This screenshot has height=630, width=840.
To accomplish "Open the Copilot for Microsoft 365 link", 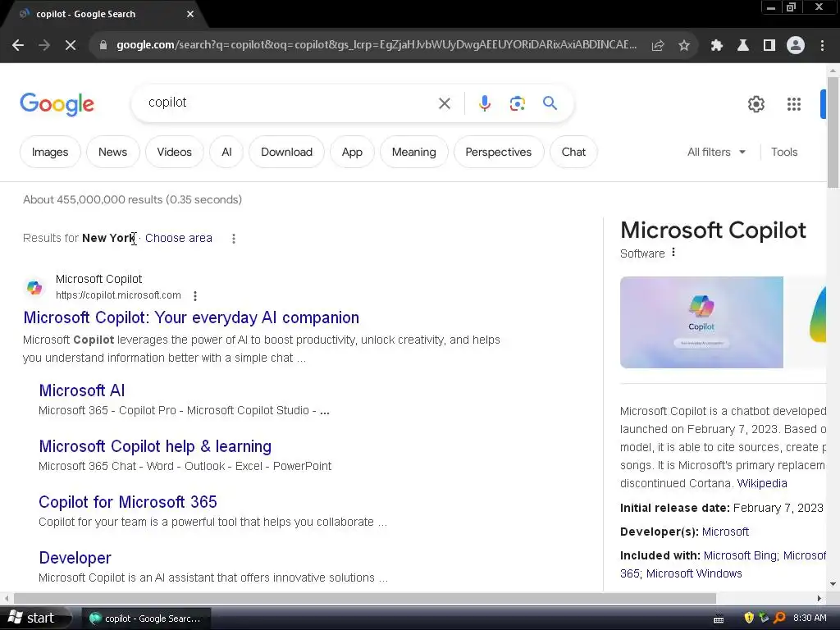I will tap(128, 502).
